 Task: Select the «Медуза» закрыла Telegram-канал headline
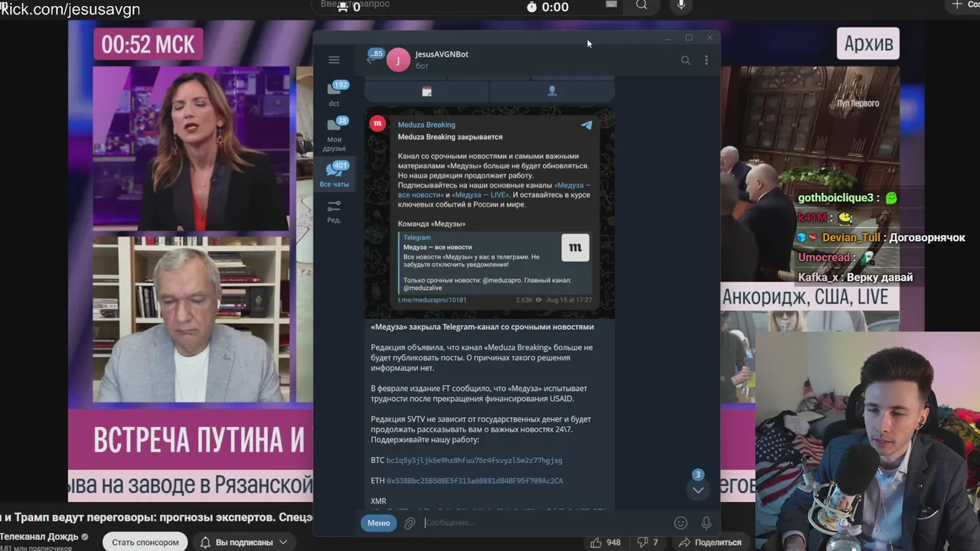pos(482,327)
